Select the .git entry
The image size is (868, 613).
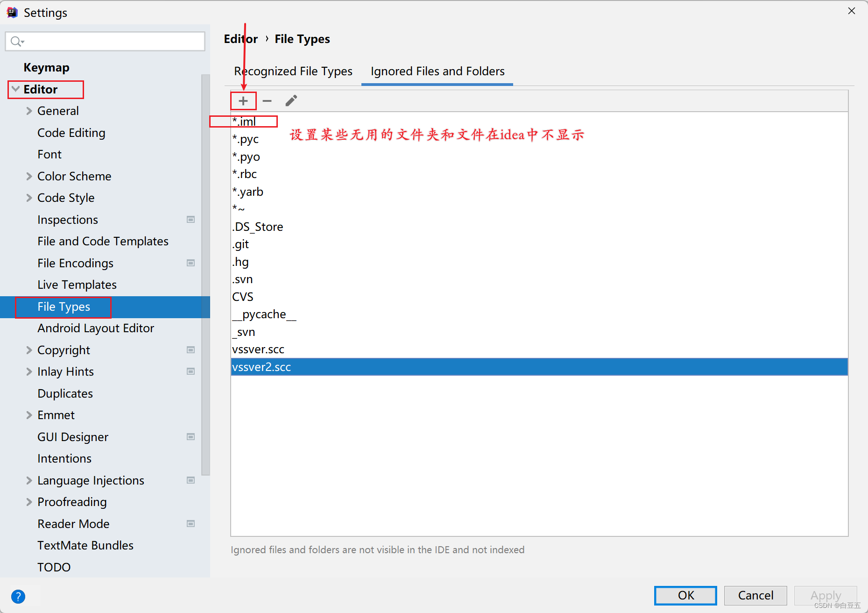(539, 244)
